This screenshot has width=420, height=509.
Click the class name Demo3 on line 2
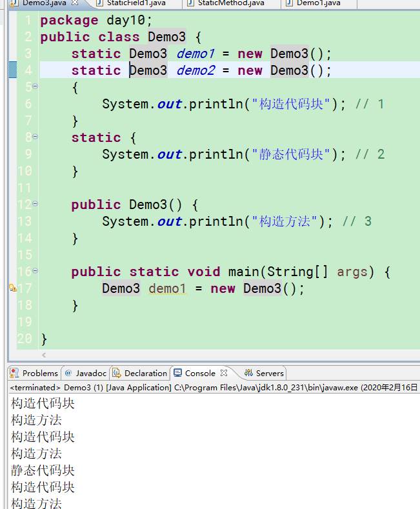167,37
